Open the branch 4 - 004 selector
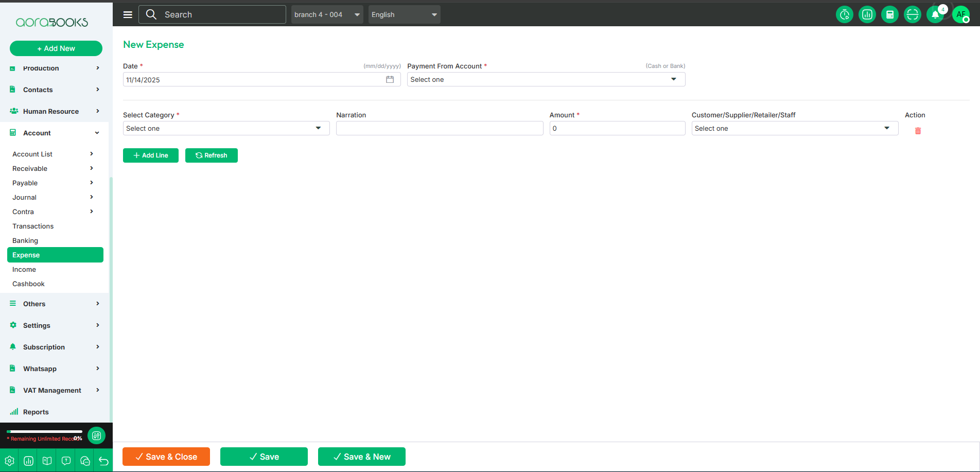The image size is (980, 472). [327, 14]
